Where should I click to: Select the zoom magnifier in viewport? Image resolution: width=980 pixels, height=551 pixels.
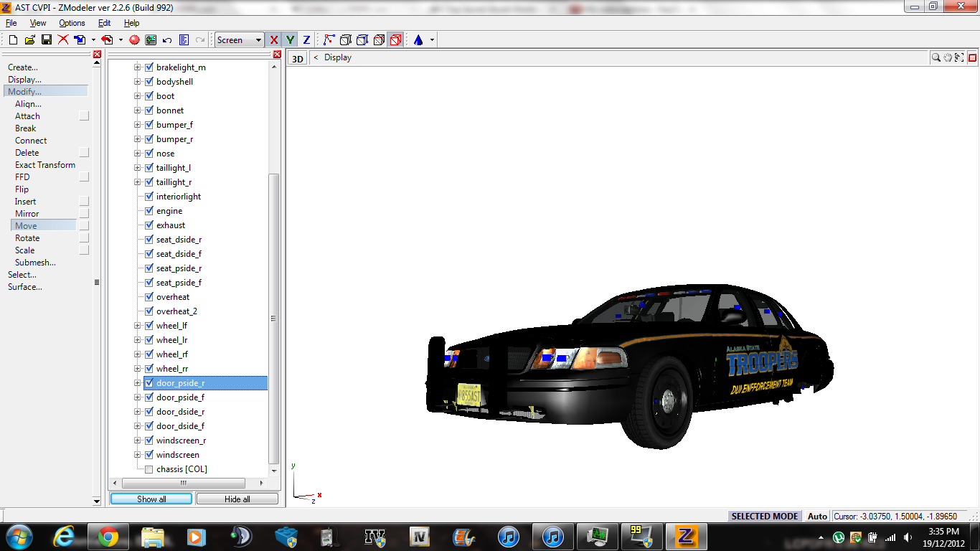936,58
